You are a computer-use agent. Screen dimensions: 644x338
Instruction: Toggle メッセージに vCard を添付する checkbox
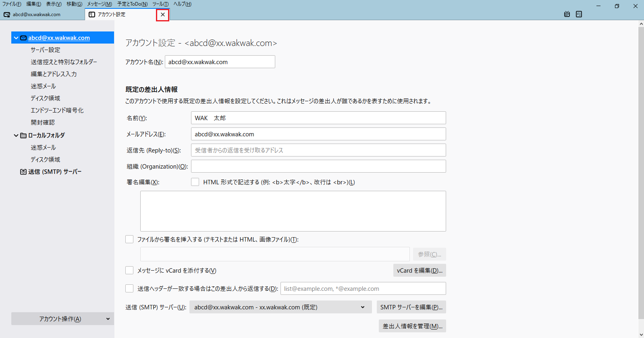point(129,270)
